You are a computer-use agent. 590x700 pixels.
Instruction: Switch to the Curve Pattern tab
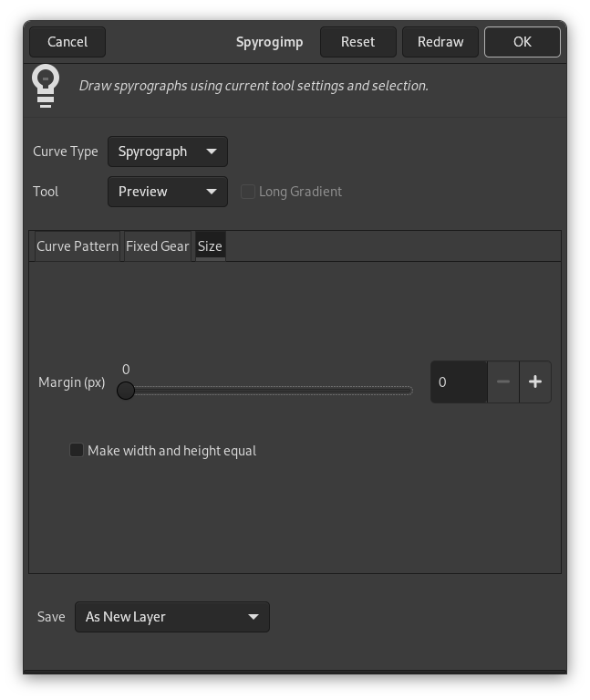78,246
